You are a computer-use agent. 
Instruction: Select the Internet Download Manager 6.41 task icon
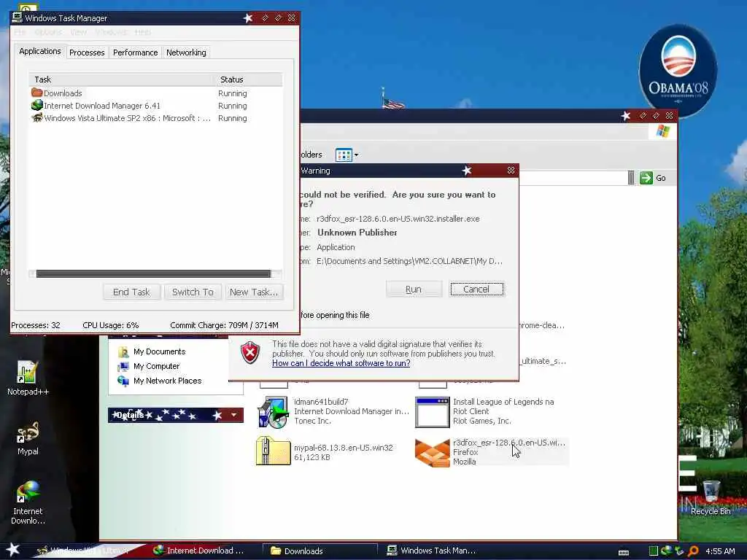(36, 105)
